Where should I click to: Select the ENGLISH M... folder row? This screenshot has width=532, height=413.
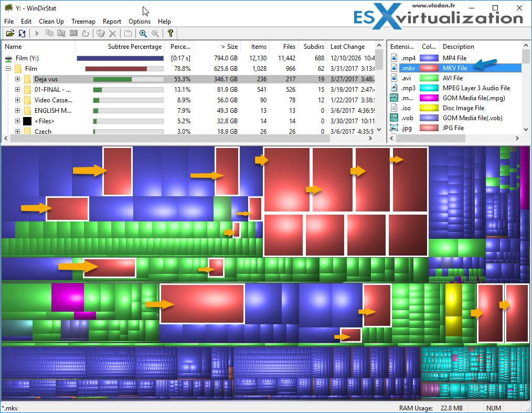click(188, 111)
